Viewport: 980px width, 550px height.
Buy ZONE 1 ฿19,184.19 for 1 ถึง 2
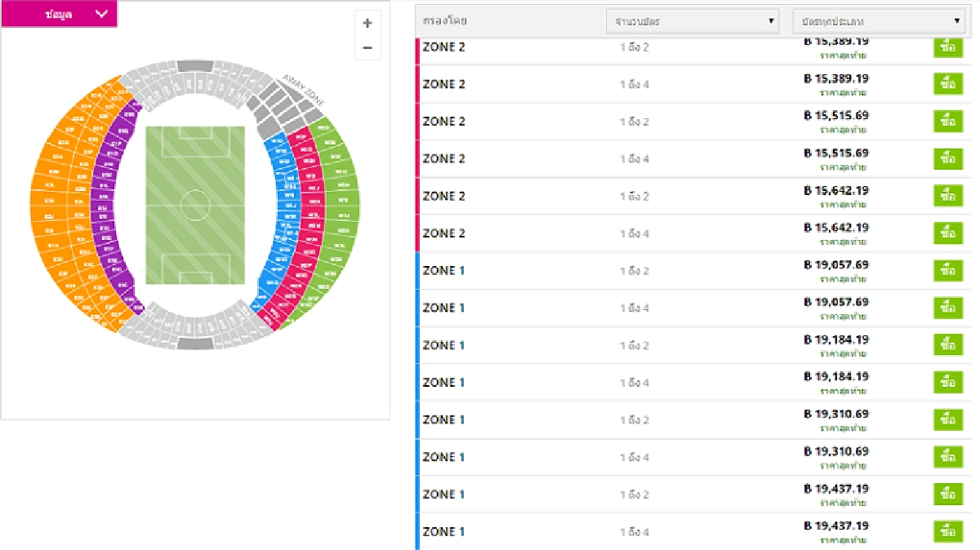(947, 345)
